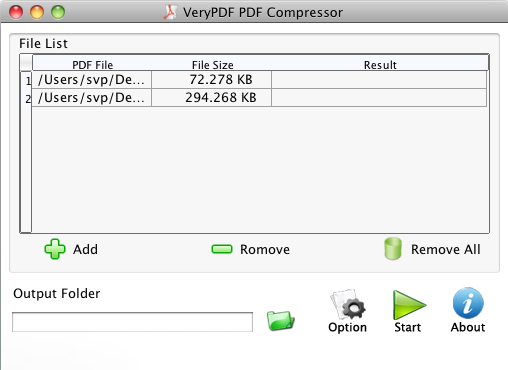The height and width of the screenshot is (370, 508).
Task: Start compression with the green play icon
Action: point(409,305)
